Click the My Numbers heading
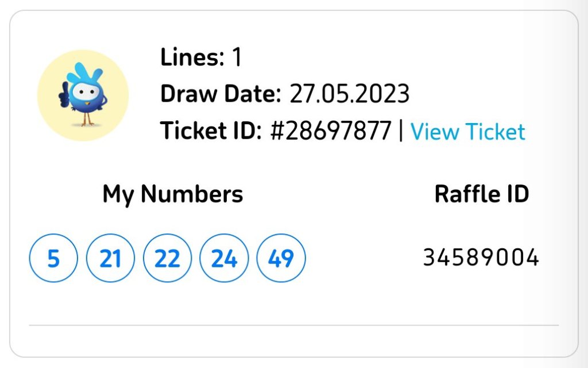The width and height of the screenshot is (588, 368). (x=172, y=194)
